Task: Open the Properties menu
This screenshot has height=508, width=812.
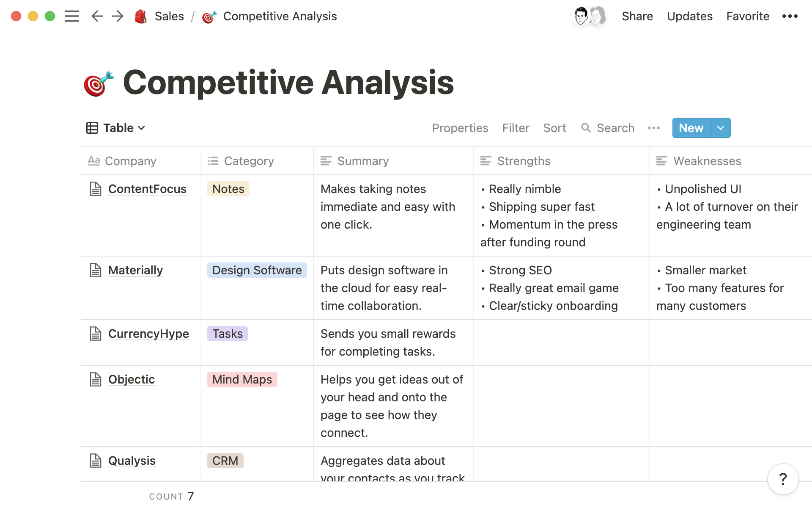Action: tap(460, 128)
